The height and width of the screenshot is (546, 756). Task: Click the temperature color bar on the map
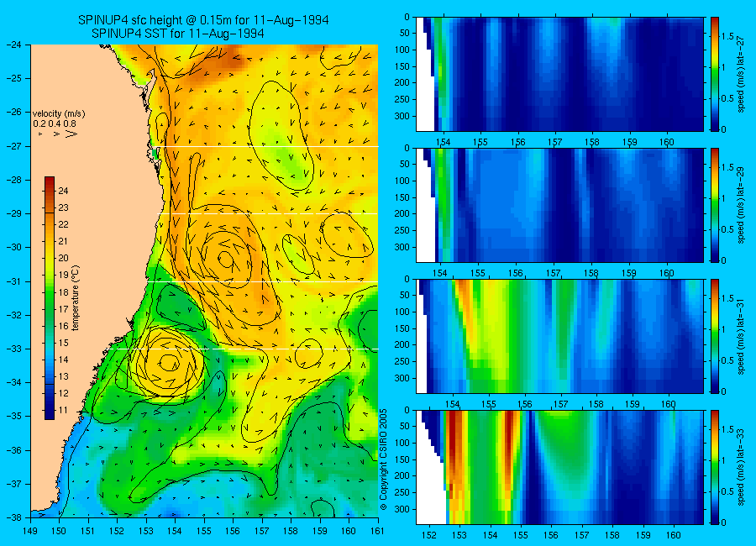point(50,298)
